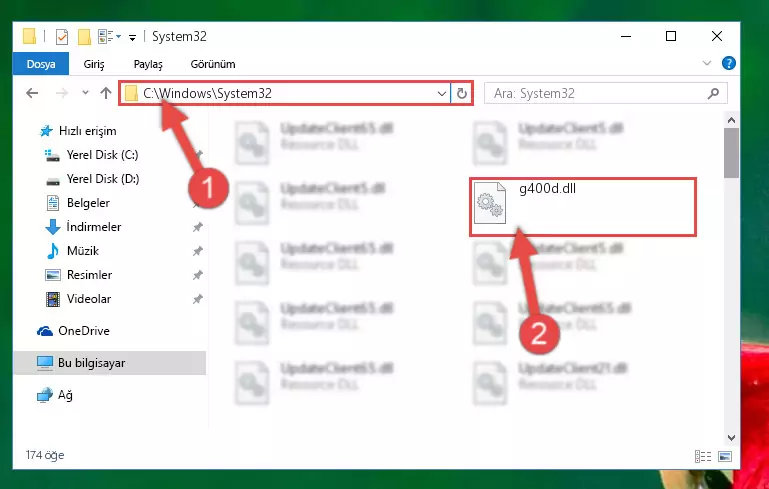
Task: Click the scrollbar down arrow
Action: [731, 438]
